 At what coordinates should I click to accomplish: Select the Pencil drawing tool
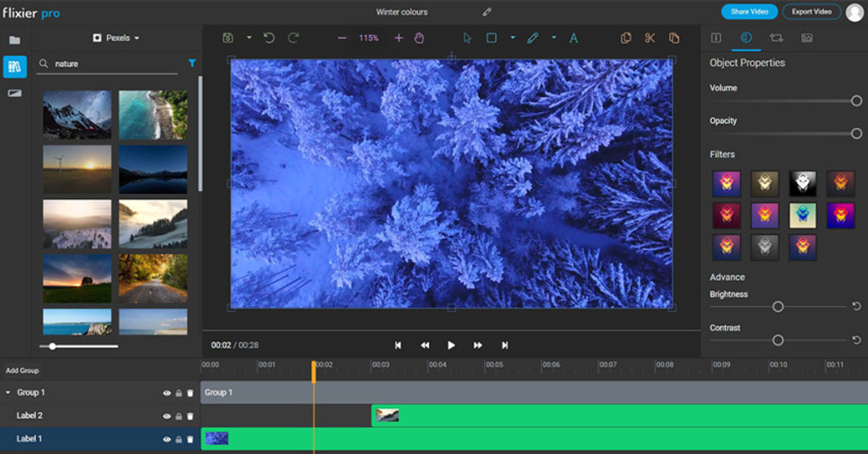click(x=532, y=38)
